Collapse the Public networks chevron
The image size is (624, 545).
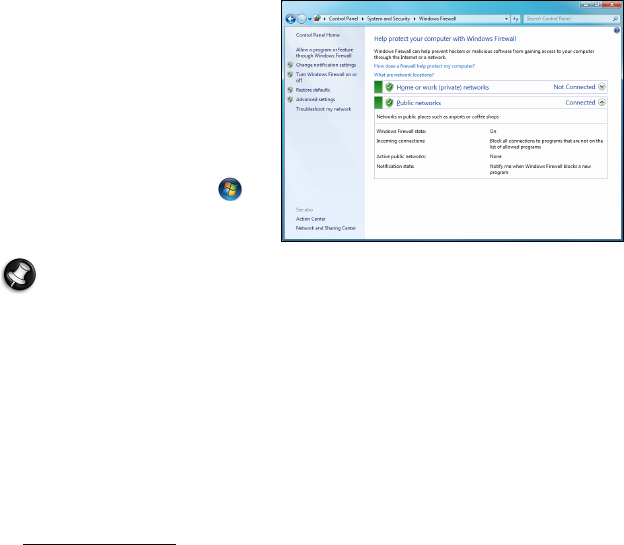pyautogui.click(x=602, y=102)
